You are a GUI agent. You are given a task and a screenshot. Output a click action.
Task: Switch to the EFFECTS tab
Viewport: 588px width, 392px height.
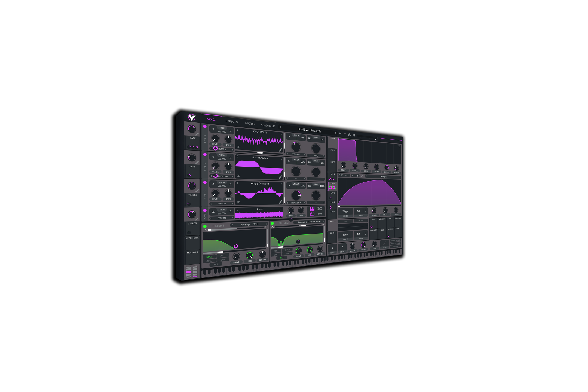click(231, 122)
